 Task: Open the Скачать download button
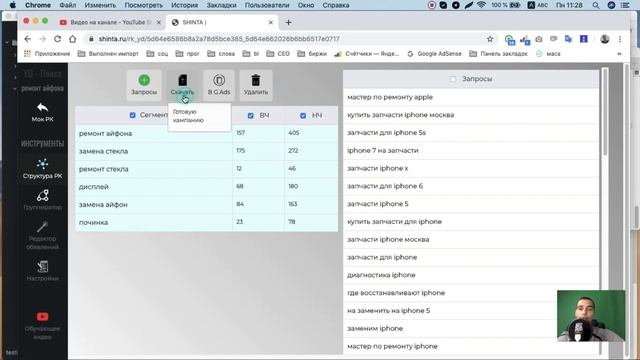pos(182,85)
